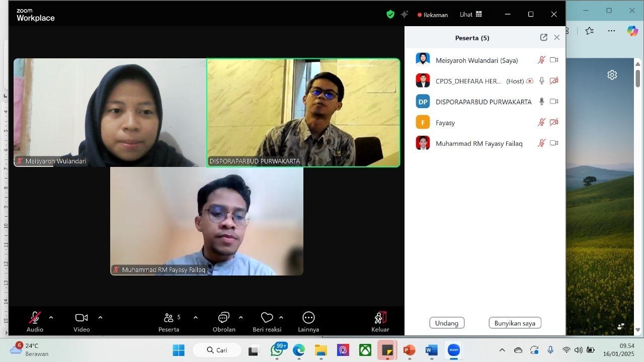
Task: Open the Lihat view menu
Action: [x=470, y=15]
